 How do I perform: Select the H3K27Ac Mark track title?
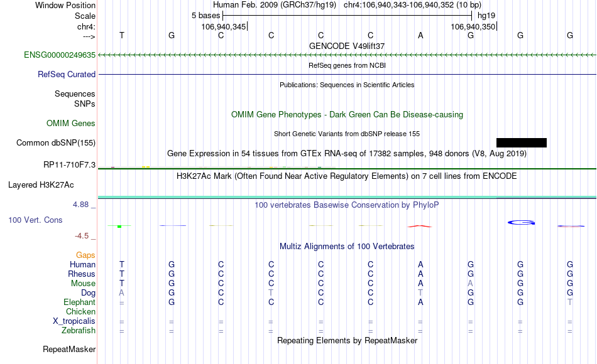[347, 176]
